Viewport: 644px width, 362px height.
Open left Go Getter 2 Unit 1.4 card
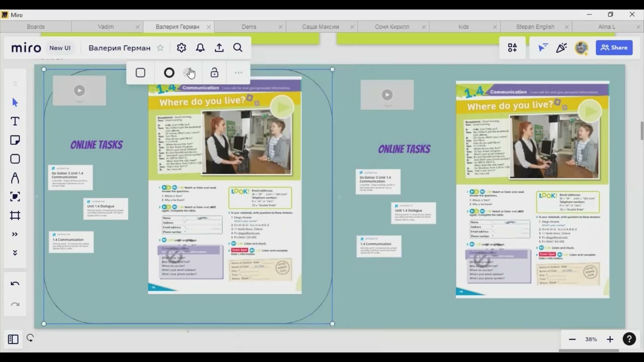[x=70, y=177]
